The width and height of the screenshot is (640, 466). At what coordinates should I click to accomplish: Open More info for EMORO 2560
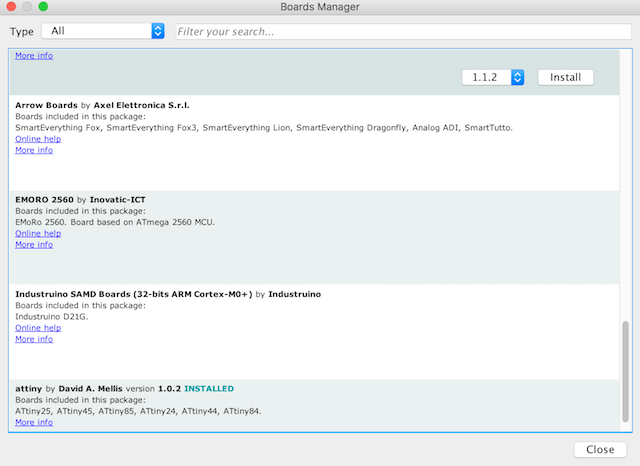[34, 244]
